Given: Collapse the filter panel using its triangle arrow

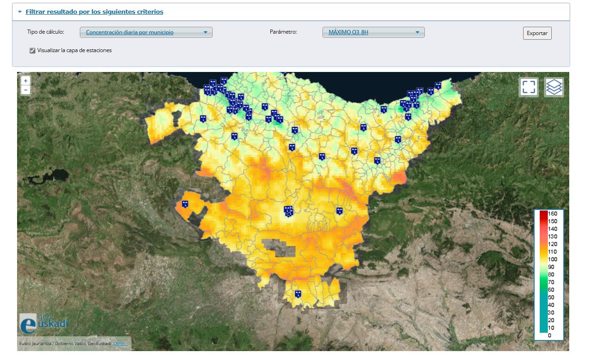Looking at the screenshot, I should (20, 12).
